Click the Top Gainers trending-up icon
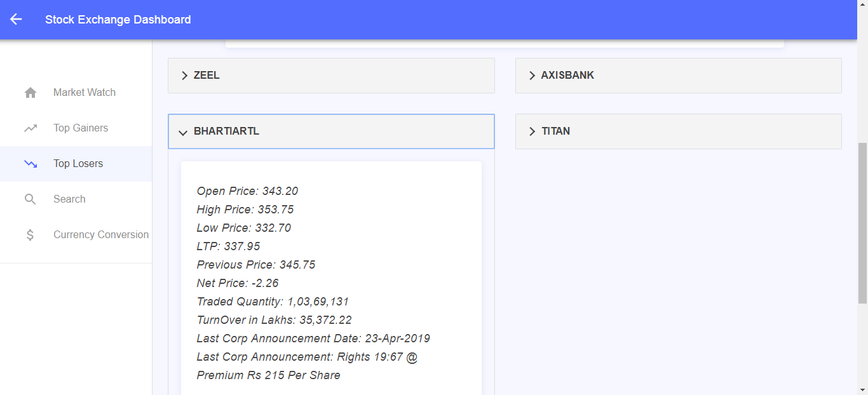 (31, 128)
